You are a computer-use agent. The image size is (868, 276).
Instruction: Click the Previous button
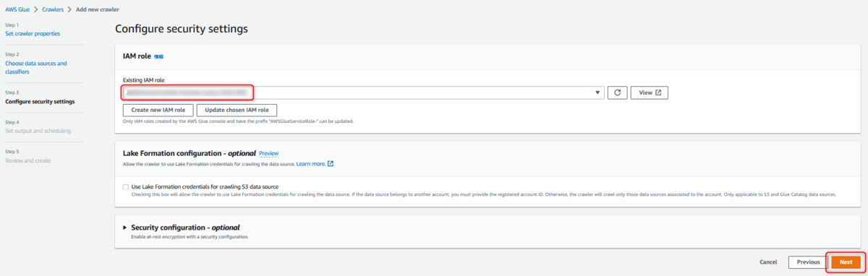coord(808,262)
